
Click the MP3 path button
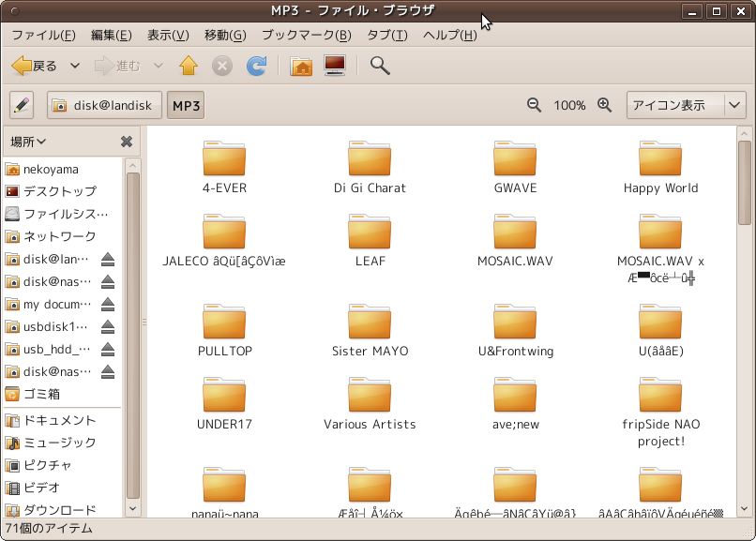pyautogui.click(x=186, y=105)
